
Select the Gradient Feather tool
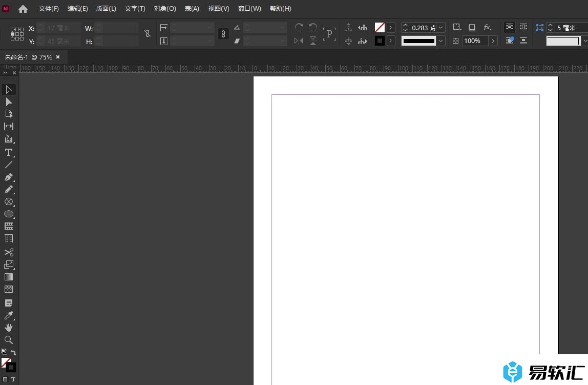(x=9, y=289)
